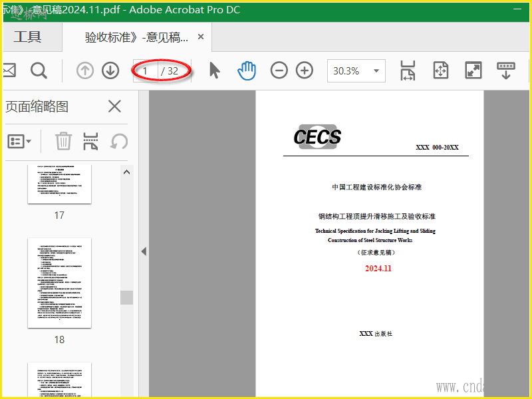Enter full screen mode icon

[473, 70]
